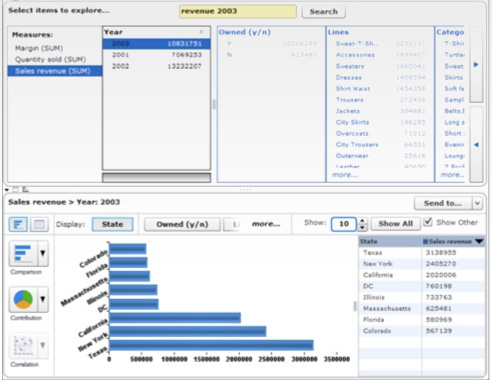Click the Texas row in State table
This screenshot has width=492, height=382.
click(x=422, y=253)
